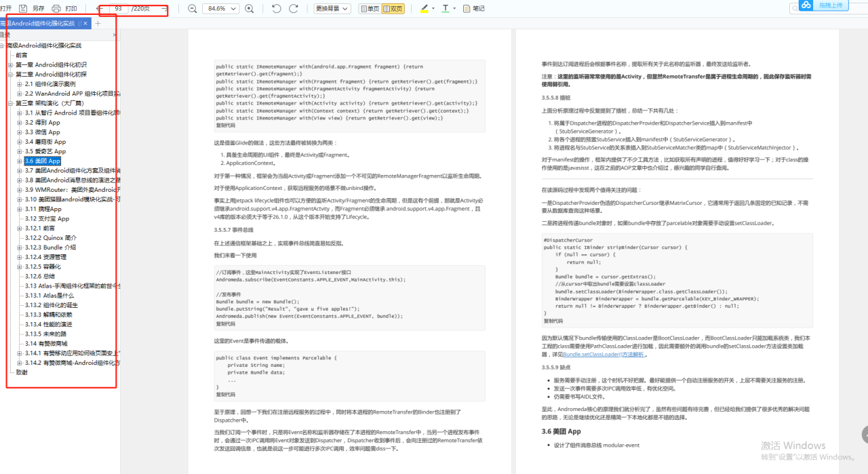Select 致谢 in the outline
The height and width of the screenshot is (474, 868).
click(22, 372)
